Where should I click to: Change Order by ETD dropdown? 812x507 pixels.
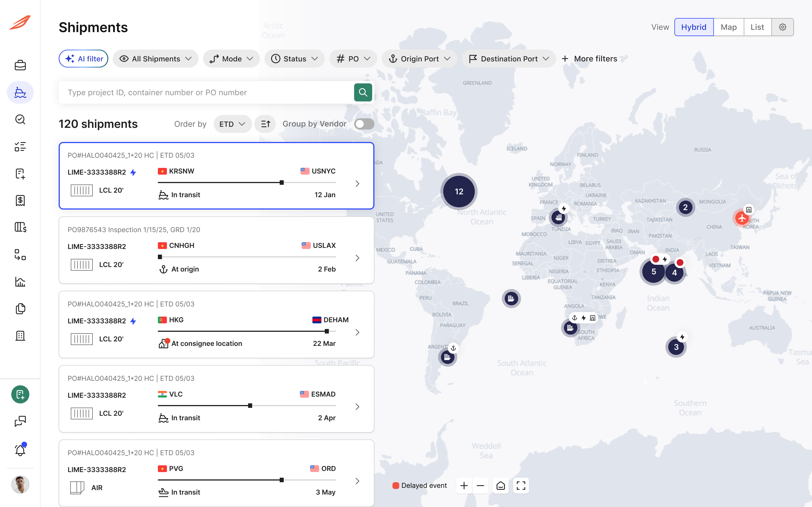point(232,124)
